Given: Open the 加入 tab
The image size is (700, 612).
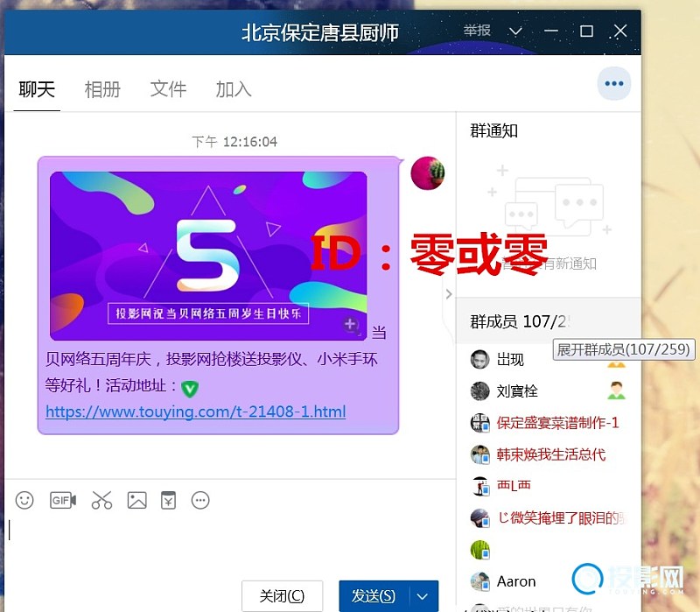Looking at the screenshot, I should [x=234, y=89].
